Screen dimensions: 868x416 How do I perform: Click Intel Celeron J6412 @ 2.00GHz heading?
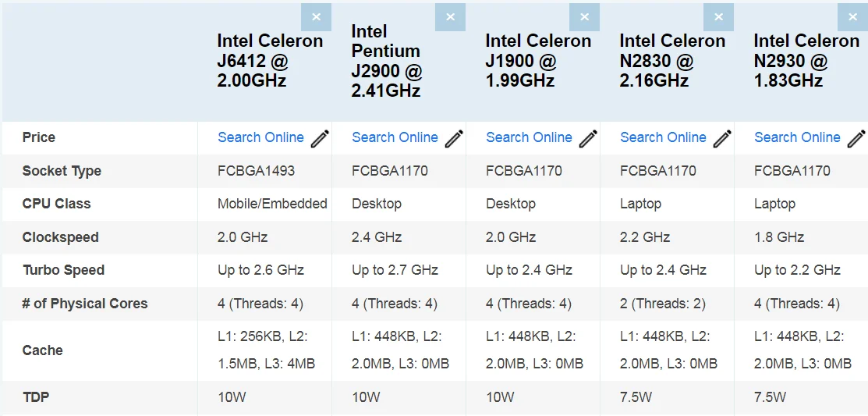270,61
